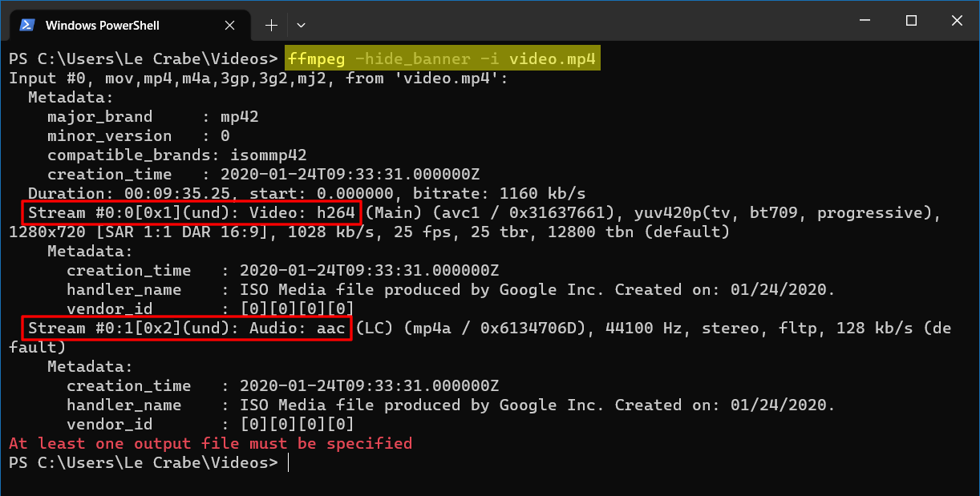This screenshot has width=980, height=496.
Task: Click the red output file error message
Action: (x=210, y=443)
